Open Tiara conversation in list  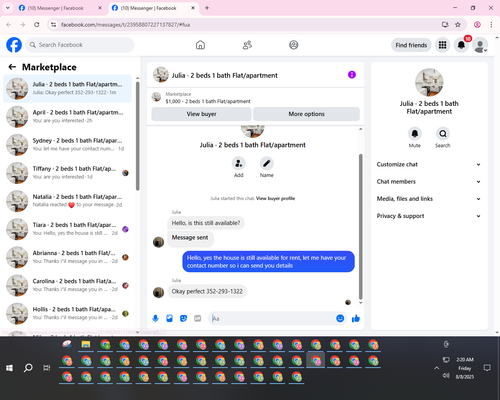(x=67, y=229)
